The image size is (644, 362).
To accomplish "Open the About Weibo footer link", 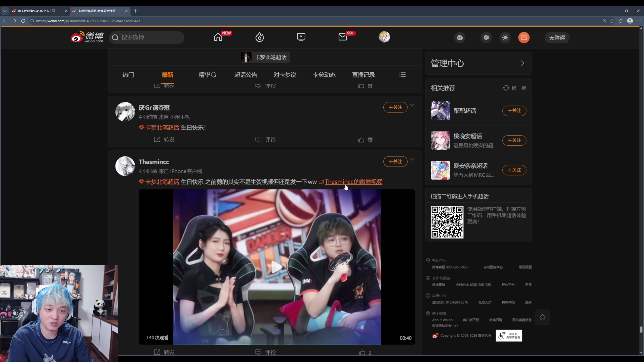I will (x=442, y=320).
